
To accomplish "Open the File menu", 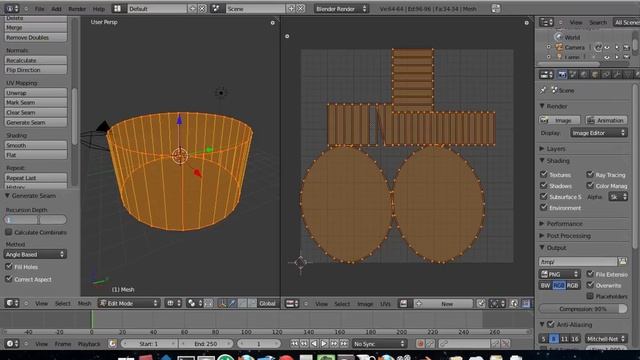I will (x=39, y=9).
